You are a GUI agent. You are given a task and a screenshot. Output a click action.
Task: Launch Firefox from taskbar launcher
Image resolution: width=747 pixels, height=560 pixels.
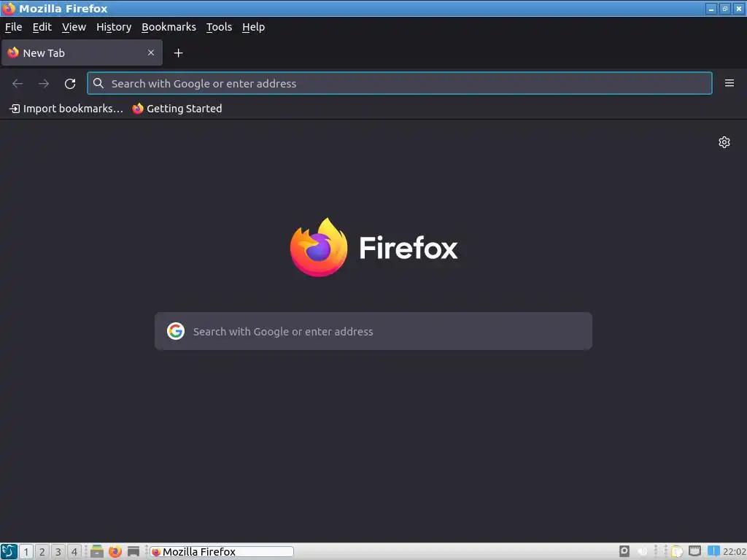(115, 551)
